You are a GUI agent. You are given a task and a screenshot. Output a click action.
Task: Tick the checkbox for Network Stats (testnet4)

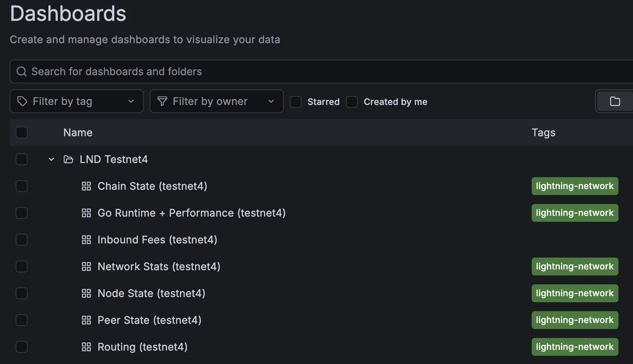pos(22,266)
